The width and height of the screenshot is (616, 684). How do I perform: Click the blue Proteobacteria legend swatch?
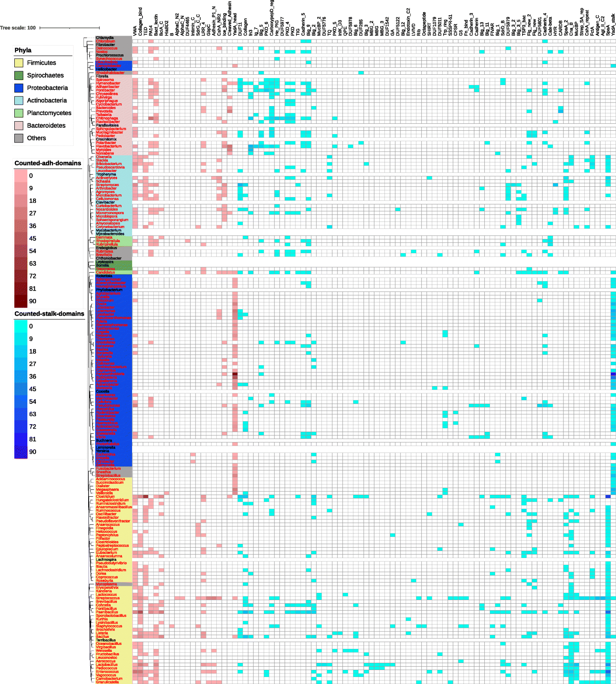click(19, 88)
